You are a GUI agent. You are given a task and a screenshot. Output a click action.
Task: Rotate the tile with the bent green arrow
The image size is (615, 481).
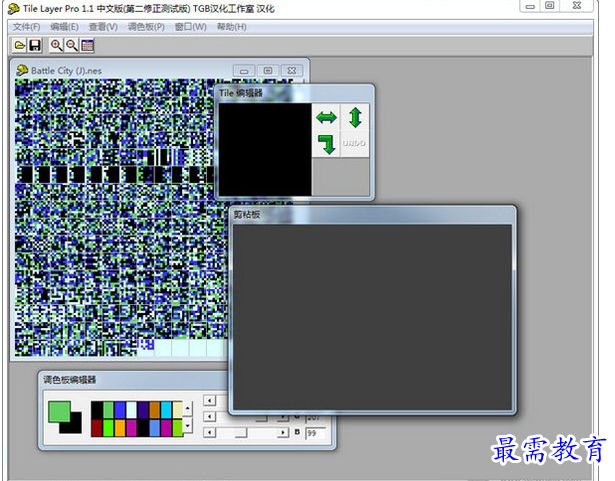click(x=326, y=144)
